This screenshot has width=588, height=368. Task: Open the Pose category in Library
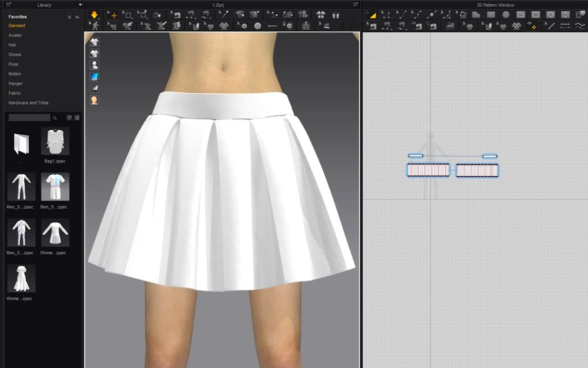[x=13, y=64]
